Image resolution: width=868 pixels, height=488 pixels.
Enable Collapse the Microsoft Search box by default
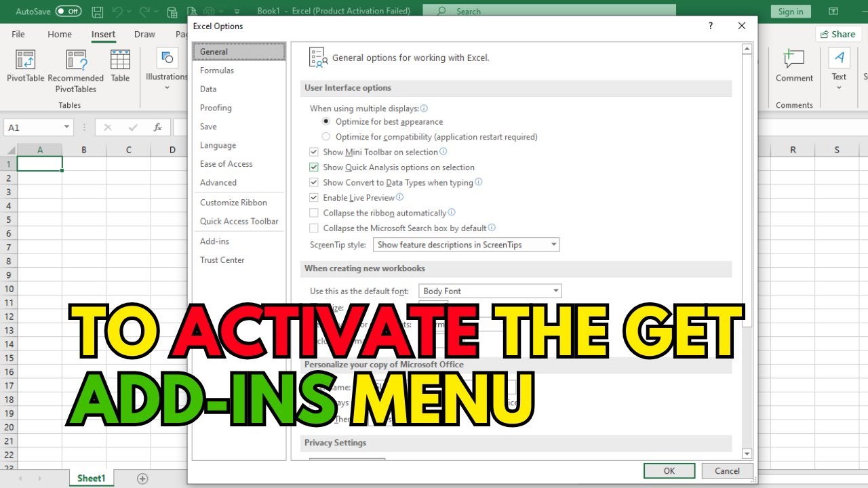[x=314, y=228]
